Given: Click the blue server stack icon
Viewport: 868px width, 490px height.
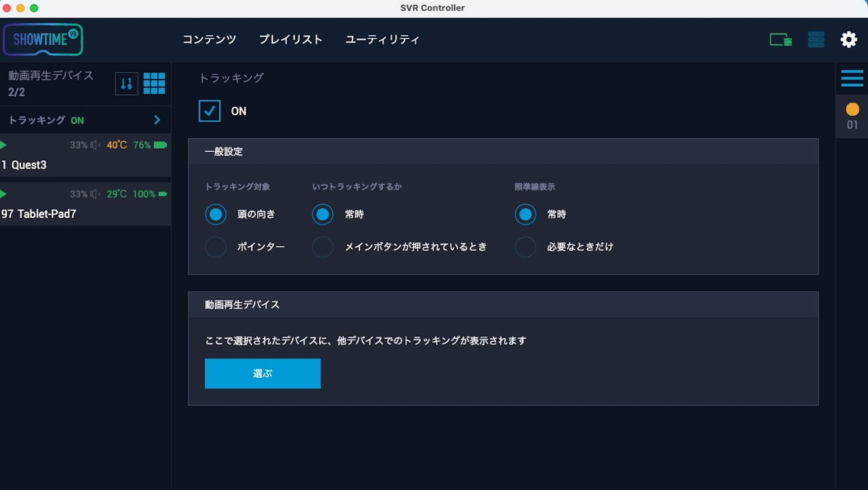Looking at the screenshot, I should tap(816, 40).
